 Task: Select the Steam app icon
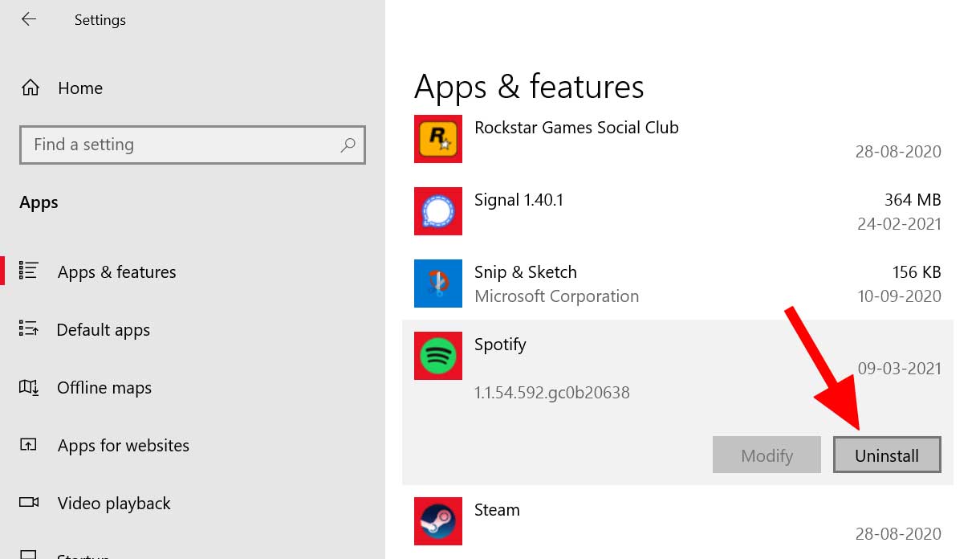(x=438, y=521)
